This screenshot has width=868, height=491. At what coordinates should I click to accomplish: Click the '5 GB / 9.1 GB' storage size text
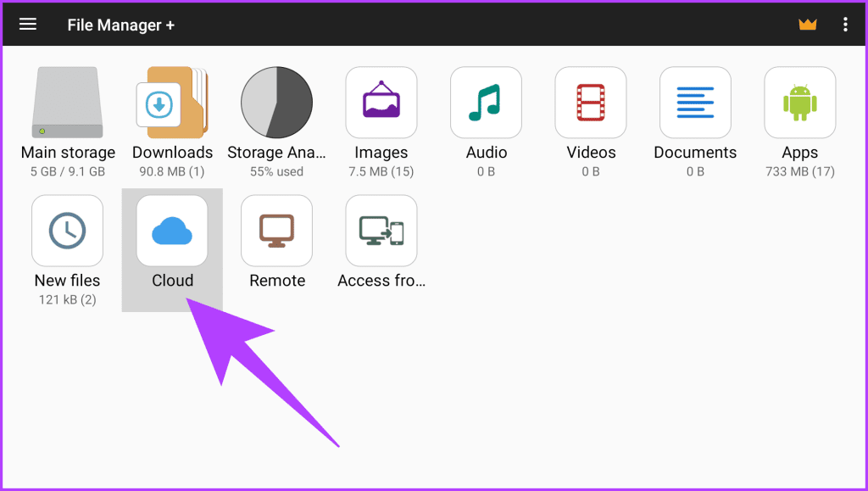(x=68, y=171)
